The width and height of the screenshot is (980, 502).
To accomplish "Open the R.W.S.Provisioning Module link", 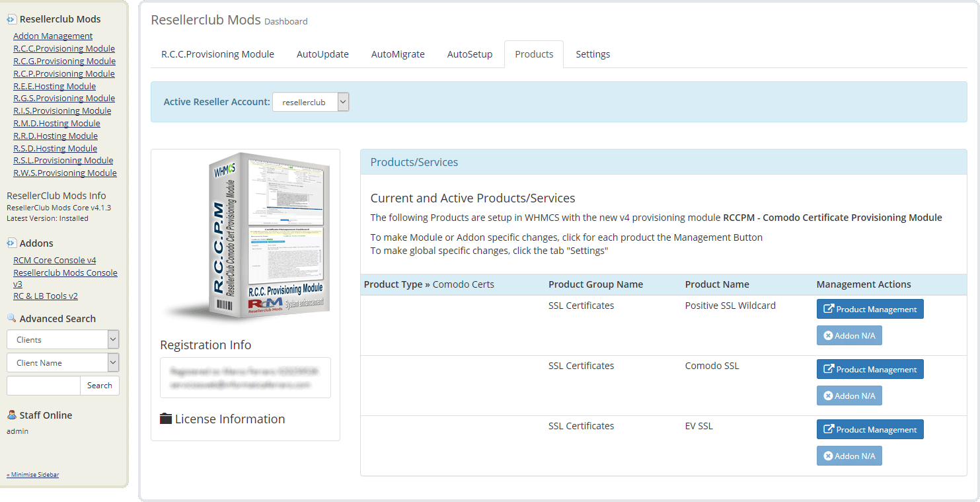I will [x=65, y=173].
